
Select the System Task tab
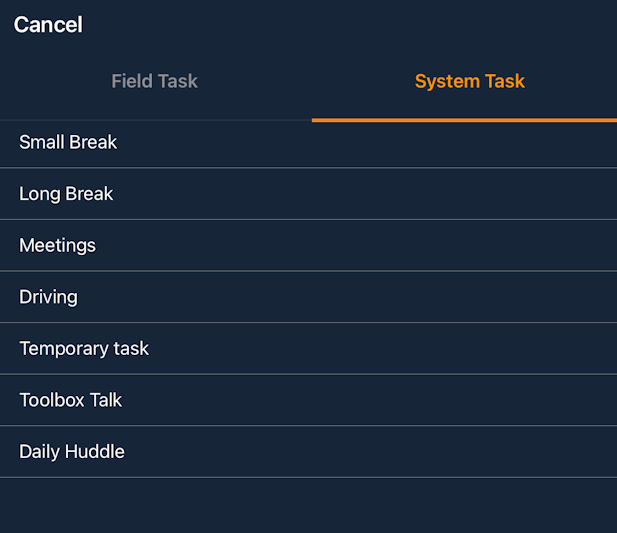tap(469, 82)
